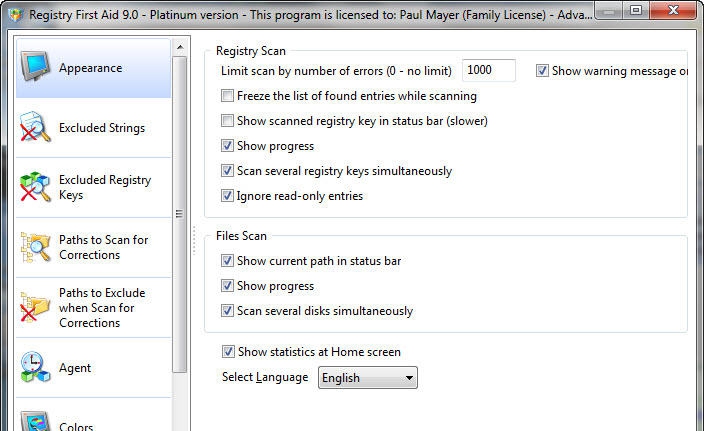704x431 pixels.
Task: Open the Agent settings section
Action: 93,368
